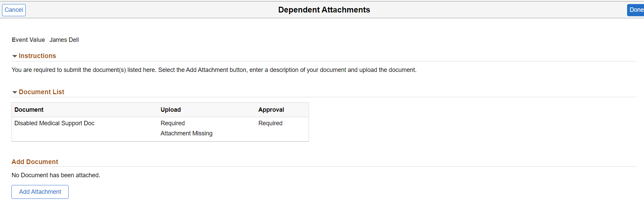Select the Document column header
The image size is (644, 212).
point(29,110)
